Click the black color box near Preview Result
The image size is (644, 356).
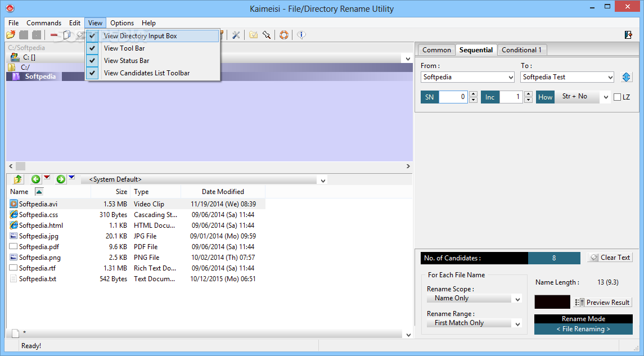coord(552,302)
